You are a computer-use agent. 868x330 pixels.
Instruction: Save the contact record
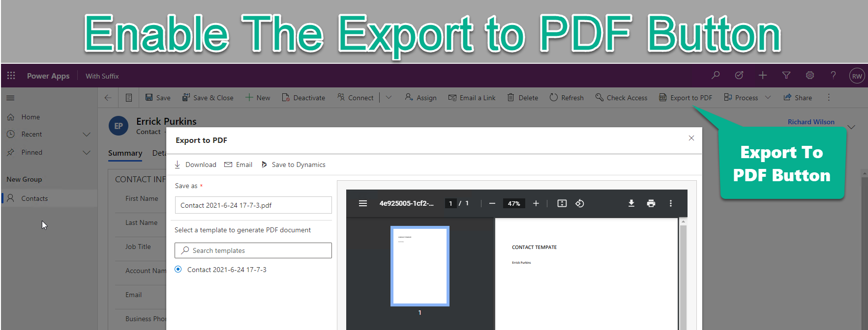pyautogui.click(x=158, y=98)
